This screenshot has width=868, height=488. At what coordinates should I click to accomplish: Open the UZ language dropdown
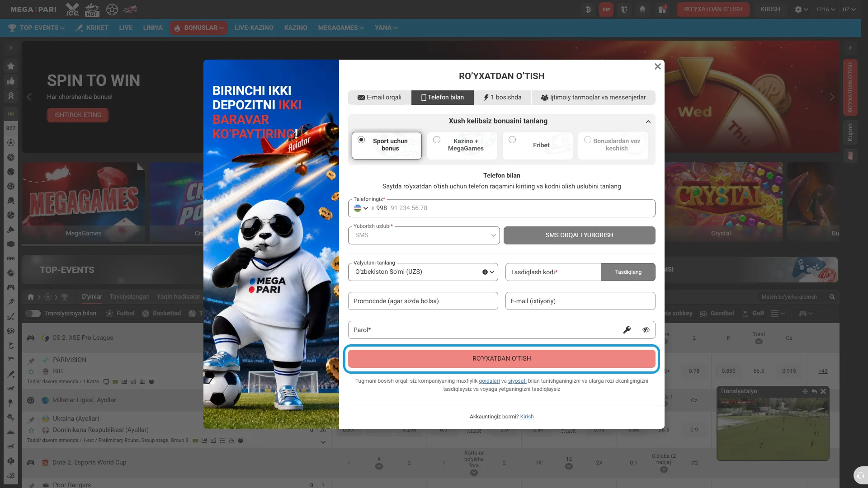coord(849,9)
